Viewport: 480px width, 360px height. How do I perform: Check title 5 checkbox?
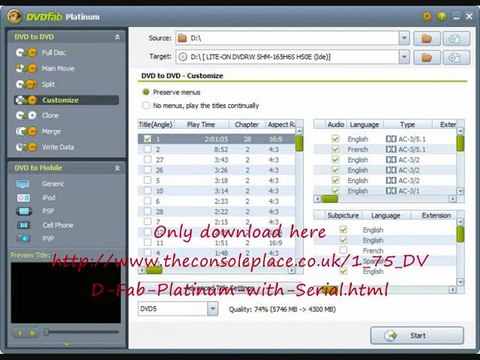[x=147, y=180]
